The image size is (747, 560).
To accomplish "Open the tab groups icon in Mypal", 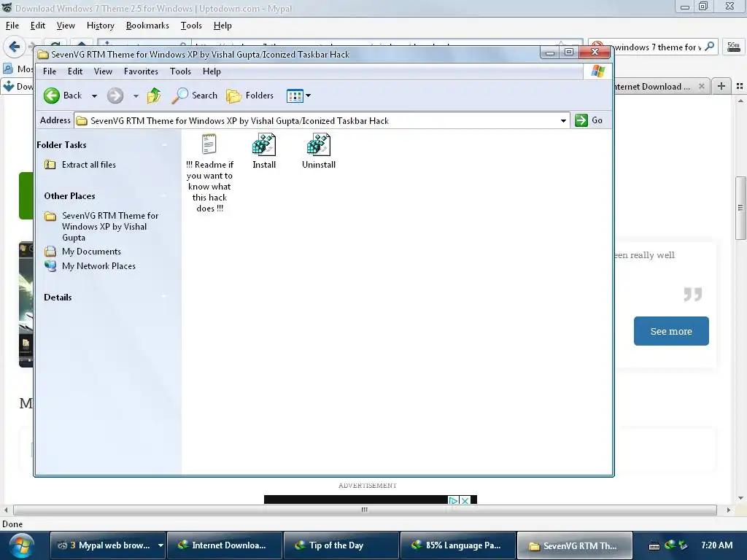I will 740,86.
